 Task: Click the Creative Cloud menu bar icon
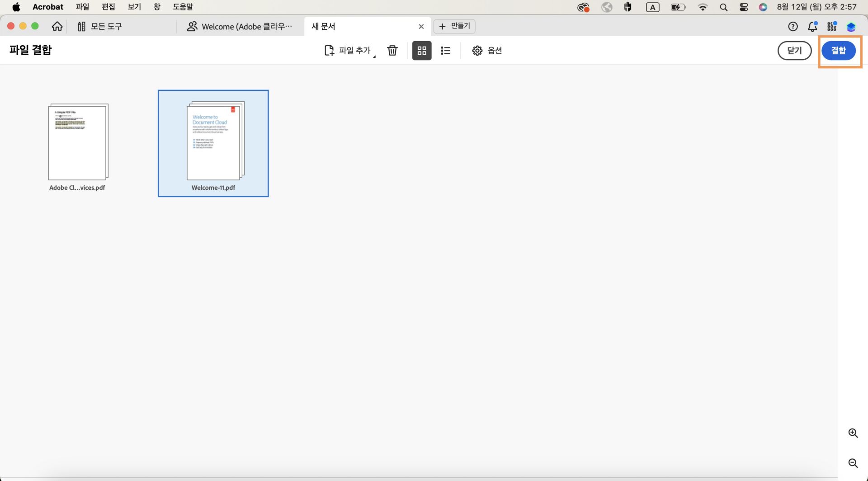pos(583,7)
